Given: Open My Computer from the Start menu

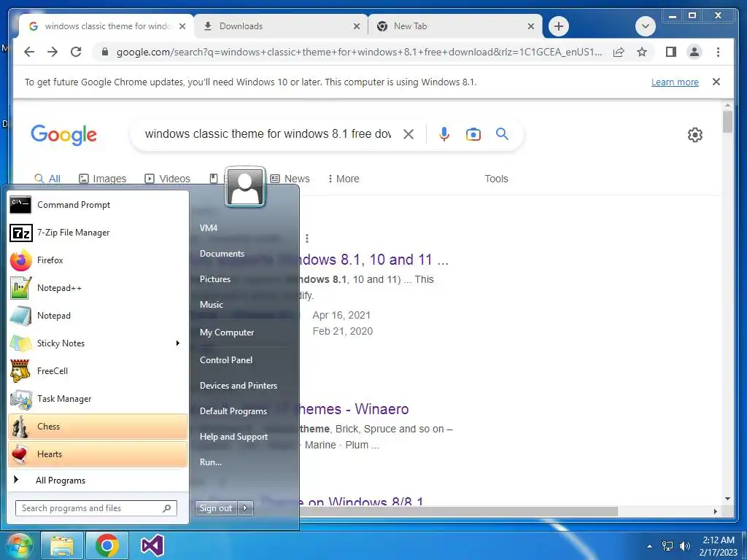Looking at the screenshot, I should 227,332.
